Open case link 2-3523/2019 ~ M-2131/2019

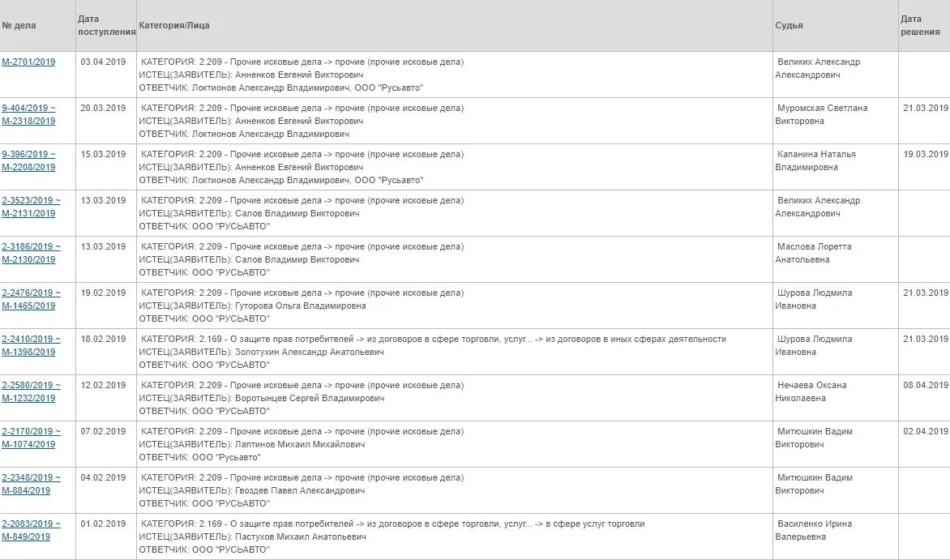coord(31,207)
